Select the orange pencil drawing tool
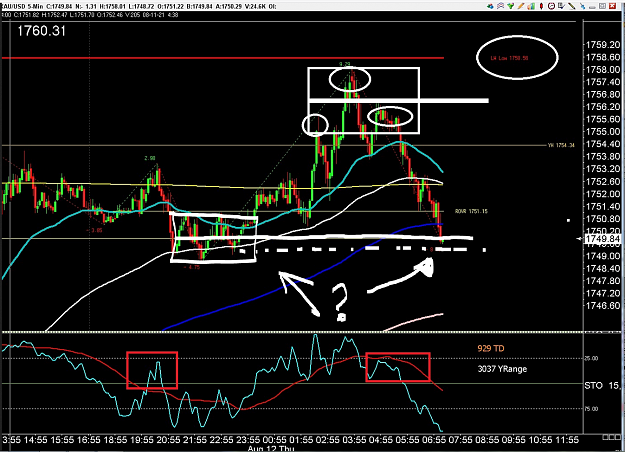 (521, 6)
